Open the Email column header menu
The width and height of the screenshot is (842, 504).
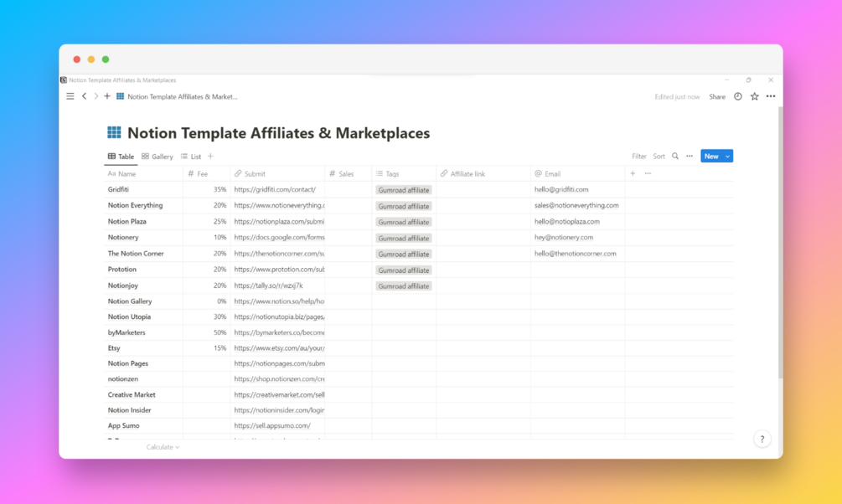click(578, 173)
